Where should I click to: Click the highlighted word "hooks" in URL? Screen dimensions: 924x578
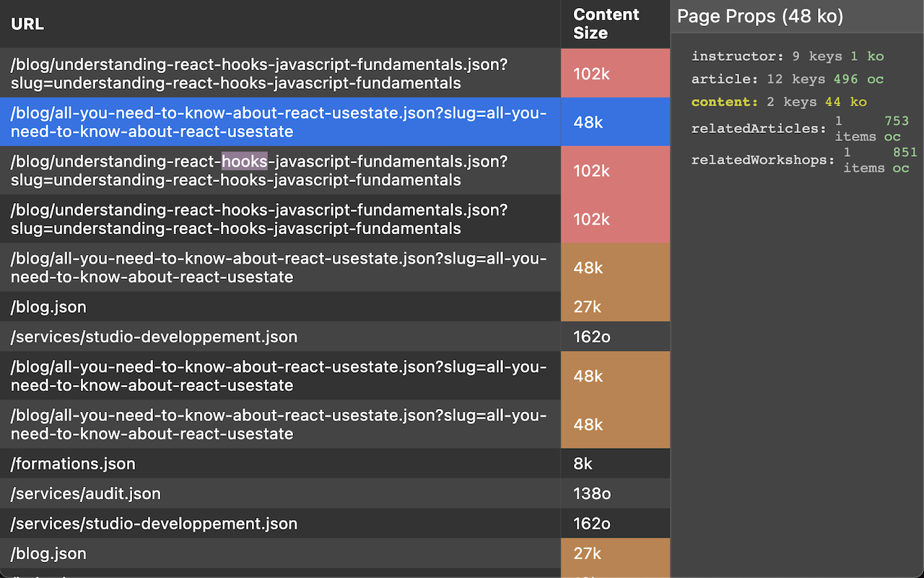click(x=244, y=161)
